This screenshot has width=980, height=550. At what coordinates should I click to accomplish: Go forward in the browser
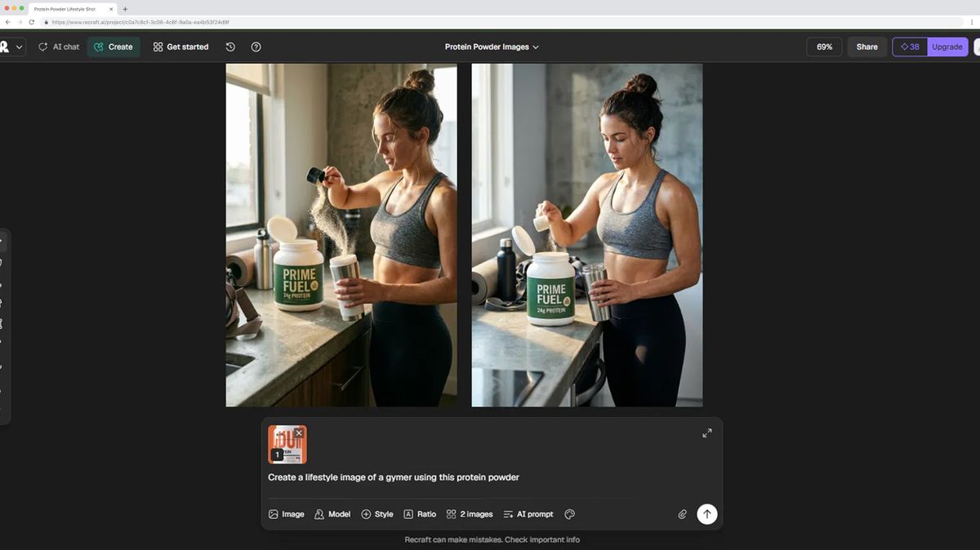pos(20,22)
